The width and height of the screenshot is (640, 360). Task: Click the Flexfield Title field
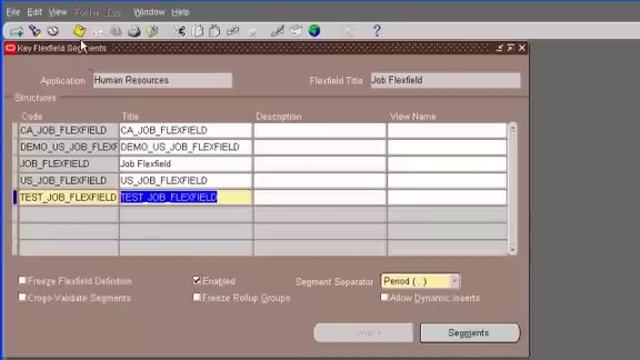pos(445,80)
